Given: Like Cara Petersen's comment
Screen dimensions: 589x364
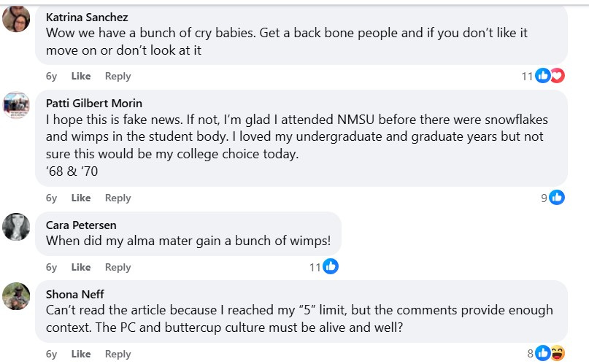Looking at the screenshot, I should tap(81, 267).
